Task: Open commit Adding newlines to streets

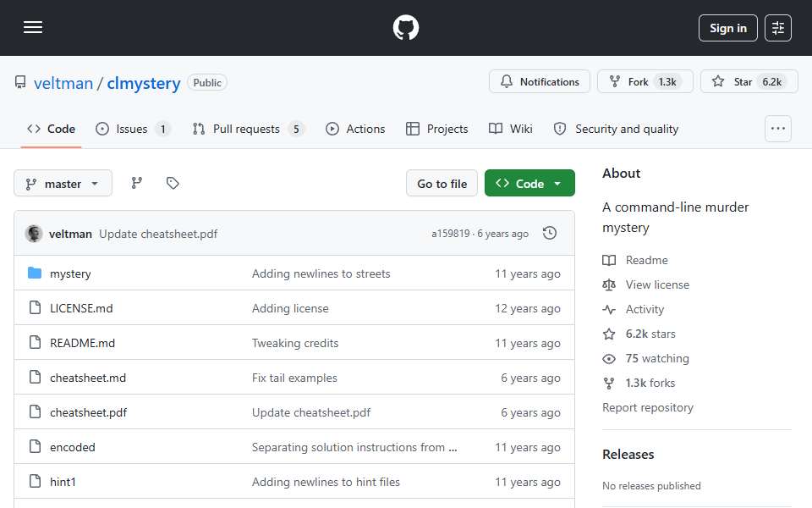Action: (321, 273)
